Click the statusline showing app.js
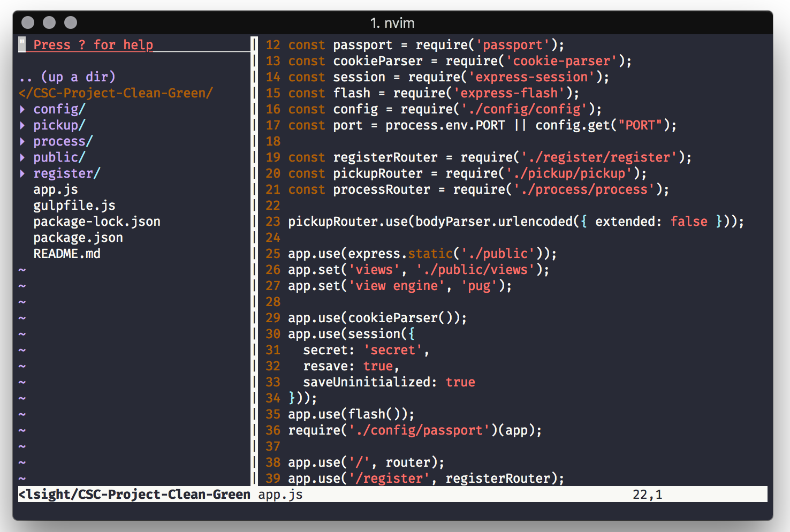This screenshot has width=790, height=532. point(279,495)
